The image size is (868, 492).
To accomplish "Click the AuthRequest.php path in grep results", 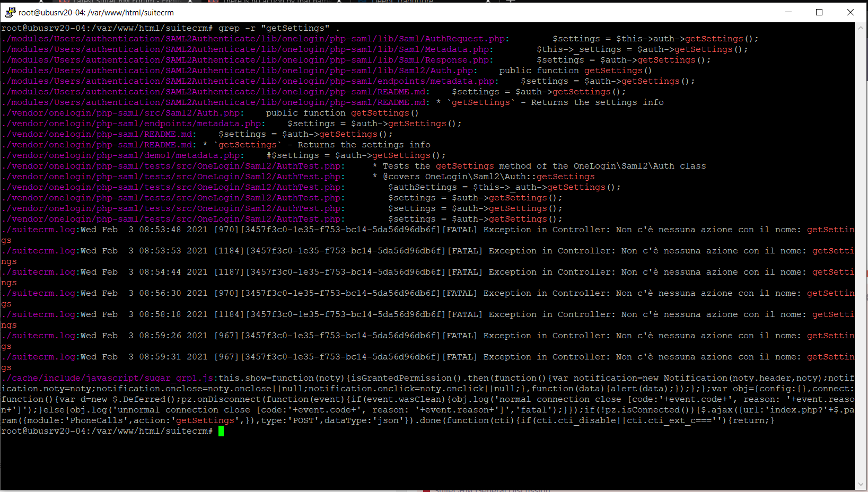I will pyautogui.click(x=253, y=39).
